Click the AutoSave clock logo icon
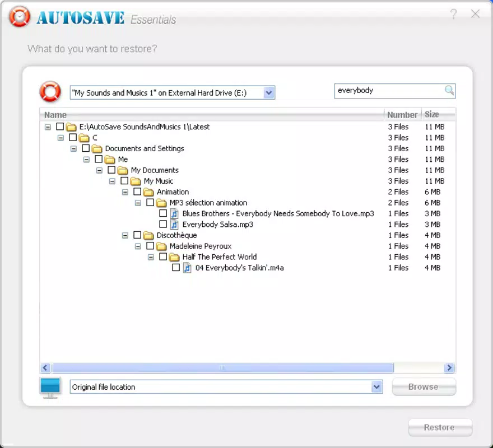The image size is (493, 448). pyautogui.click(x=20, y=16)
